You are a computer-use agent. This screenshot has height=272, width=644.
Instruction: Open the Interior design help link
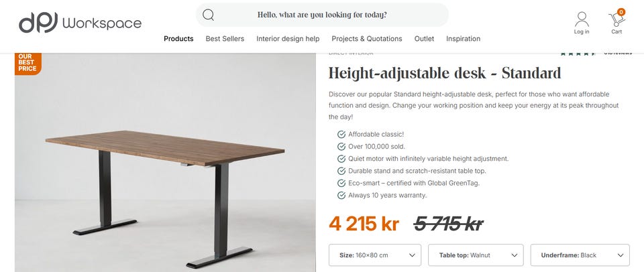pos(288,39)
